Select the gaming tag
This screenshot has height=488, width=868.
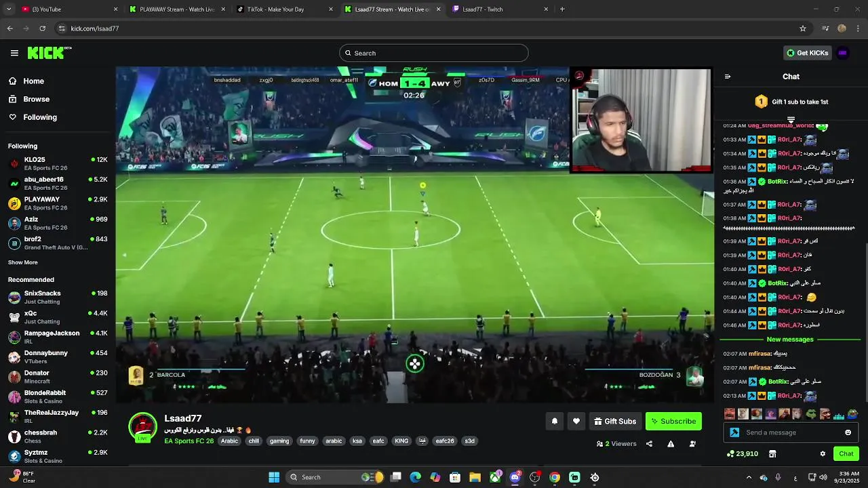pos(279,441)
